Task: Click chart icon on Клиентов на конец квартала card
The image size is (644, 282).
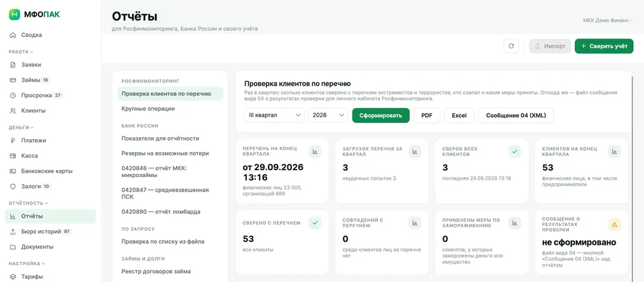Action: (614, 151)
